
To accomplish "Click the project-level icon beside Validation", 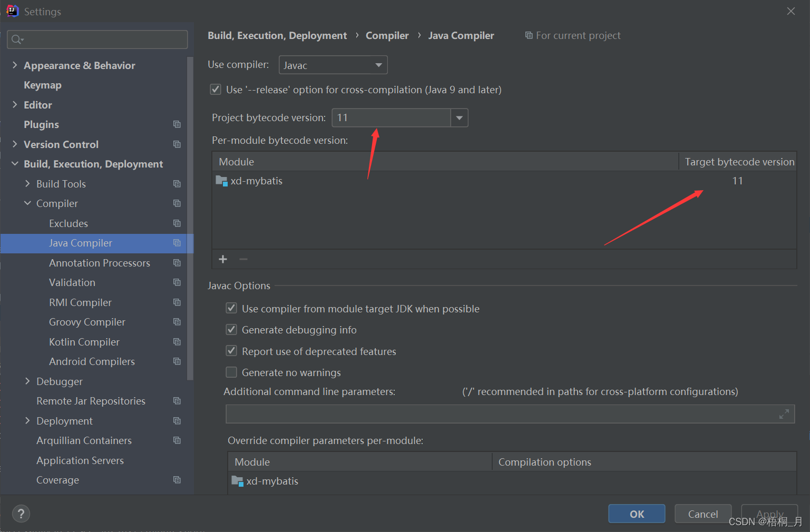I will (x=177, y=282).
